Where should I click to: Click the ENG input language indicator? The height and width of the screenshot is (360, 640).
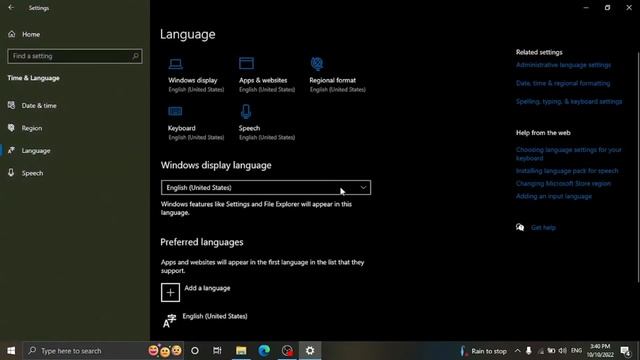[x=576, y=351]
